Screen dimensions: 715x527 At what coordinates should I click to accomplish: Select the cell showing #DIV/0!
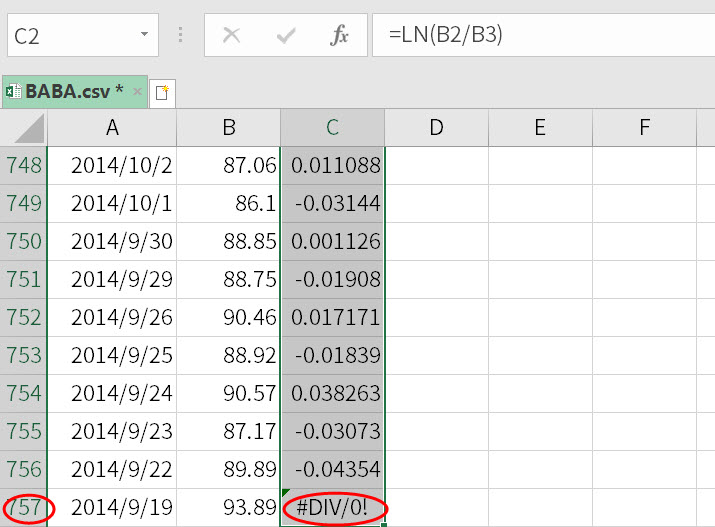tap(332, 507)
